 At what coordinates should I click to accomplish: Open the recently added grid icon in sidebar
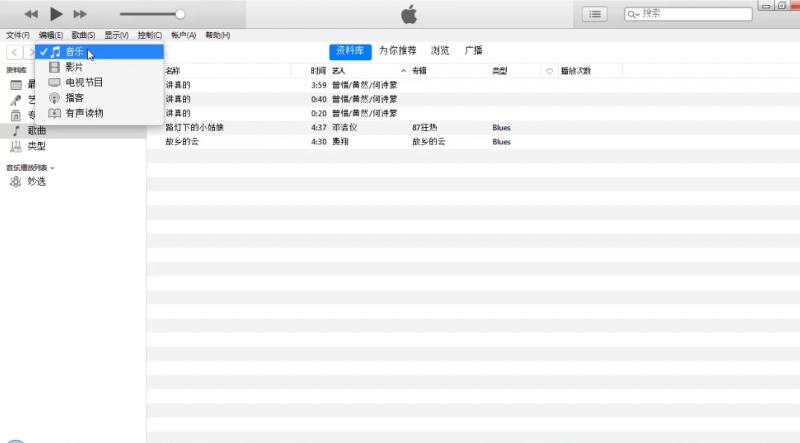16,85
